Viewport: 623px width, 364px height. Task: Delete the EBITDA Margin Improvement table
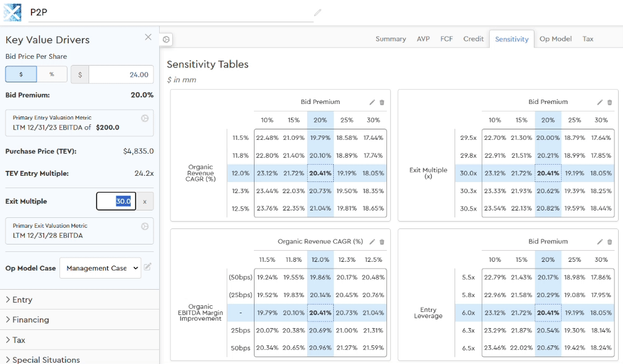(x=381, y=242)
